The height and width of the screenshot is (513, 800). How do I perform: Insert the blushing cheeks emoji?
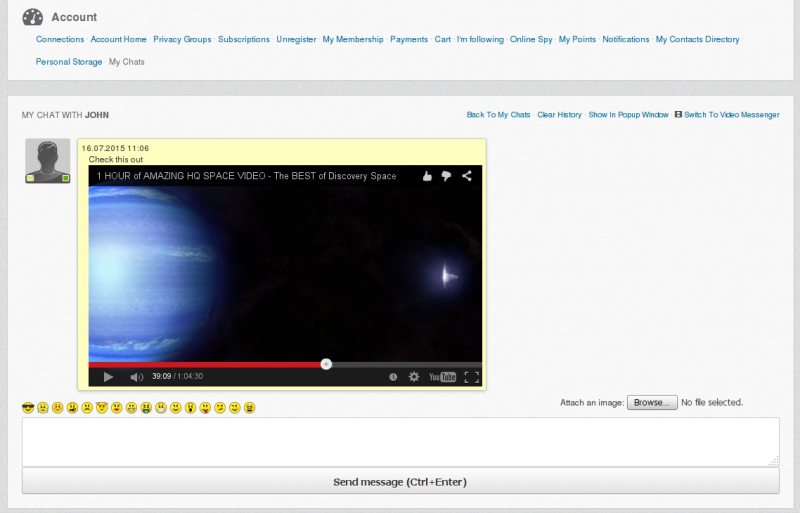[58, 407]
